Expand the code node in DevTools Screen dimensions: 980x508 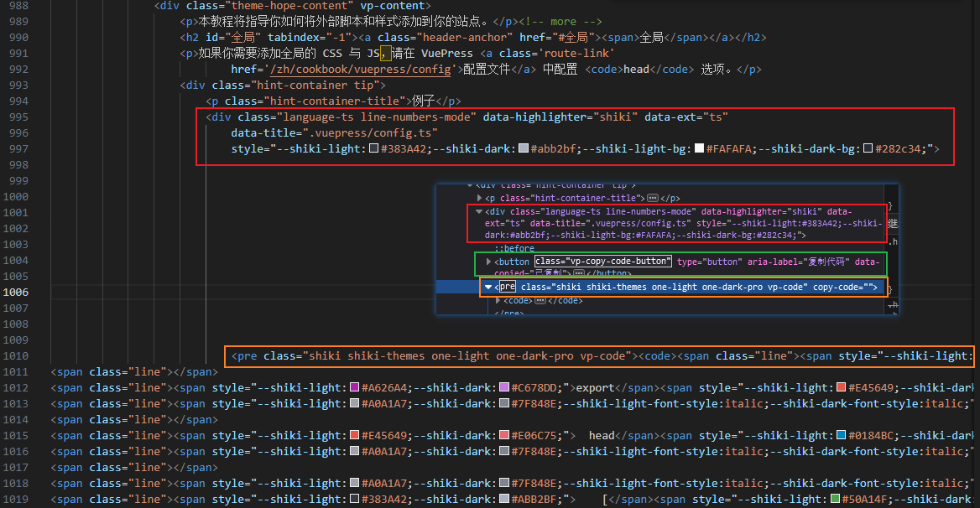pos(498,301)
